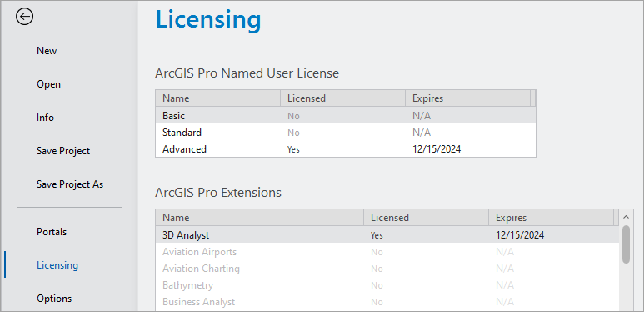This screenshot has width=644, height=312.
Task: Select the Advanced license row
Action: pyautogui.click(x=346, y=148)
